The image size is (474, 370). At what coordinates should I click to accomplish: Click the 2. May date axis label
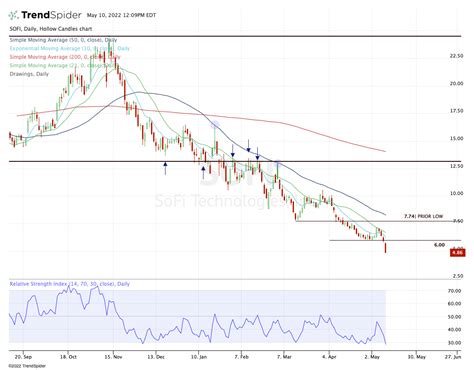[372, 357]
